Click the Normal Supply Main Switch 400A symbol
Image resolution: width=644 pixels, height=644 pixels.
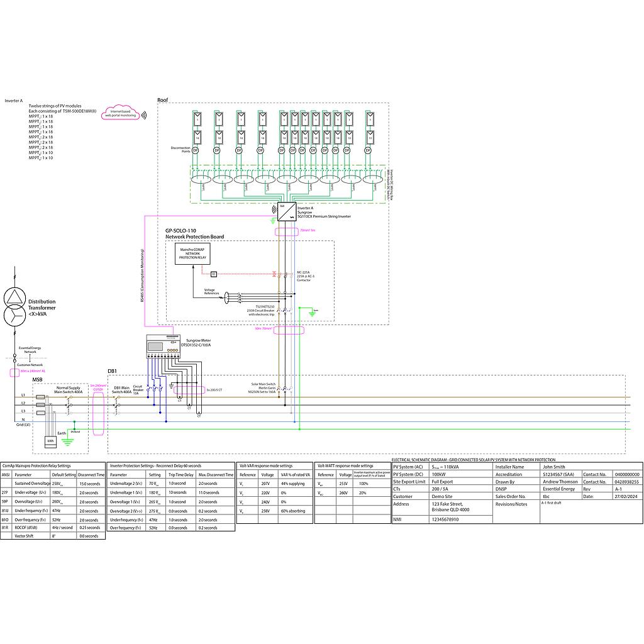pyautogui.click(x=69, y=404)
